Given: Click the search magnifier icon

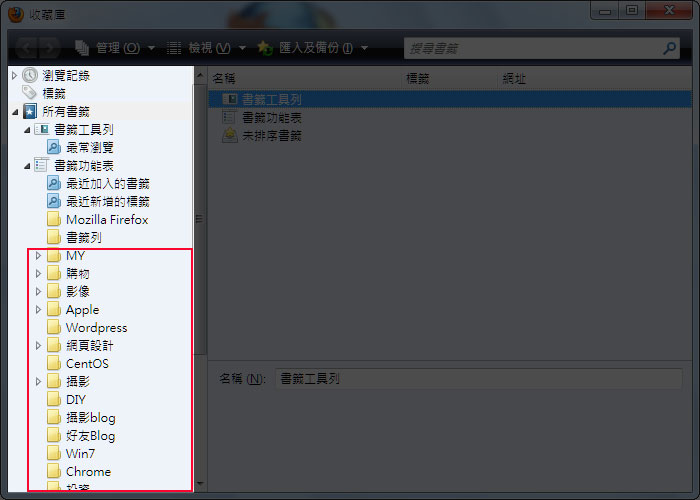Looking at the screenshot, I should pyautogui.click(x=670, y=48).
